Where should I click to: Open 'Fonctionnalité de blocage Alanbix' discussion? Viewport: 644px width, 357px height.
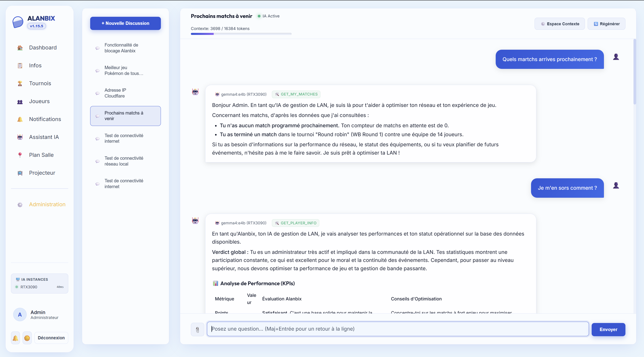125,48
